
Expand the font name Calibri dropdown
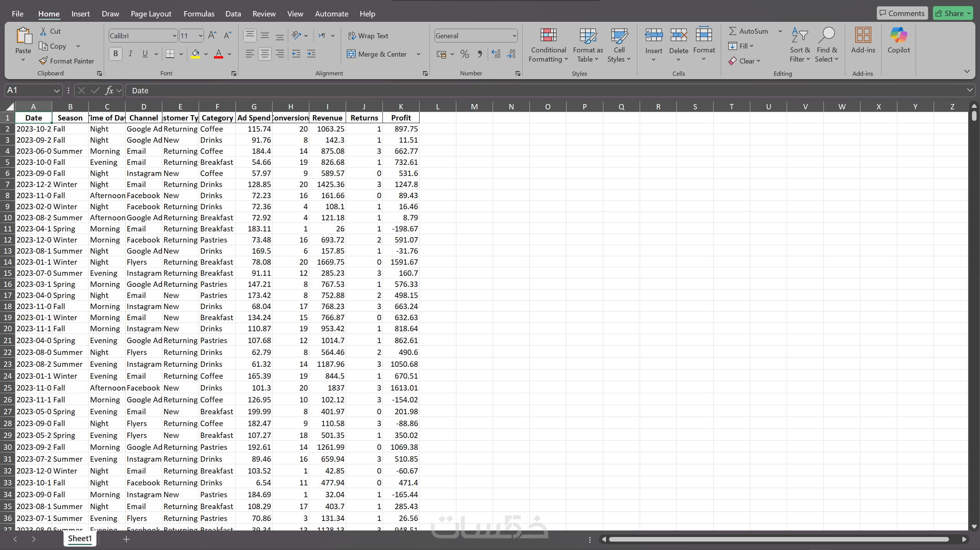[175, 36]
